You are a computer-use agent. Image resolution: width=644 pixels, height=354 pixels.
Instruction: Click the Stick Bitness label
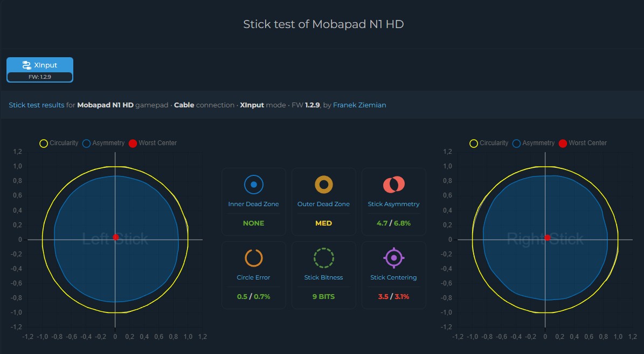pyautogui.click(x=324, y=277)
